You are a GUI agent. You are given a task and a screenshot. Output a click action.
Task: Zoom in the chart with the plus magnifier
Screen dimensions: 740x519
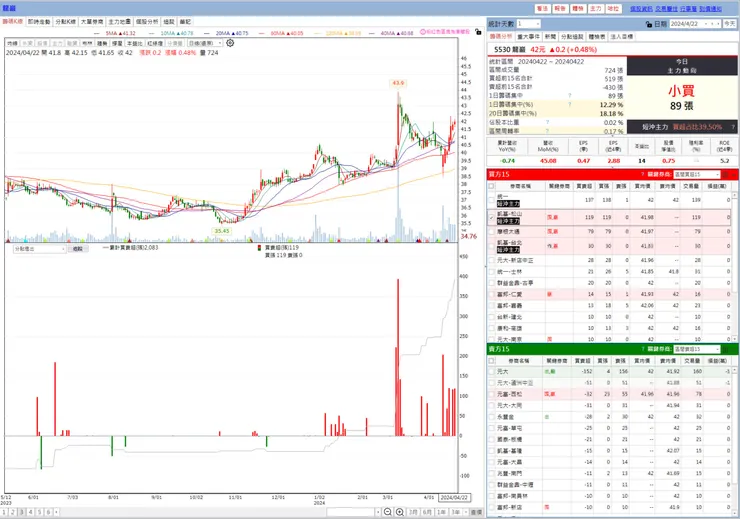pyautogui.click(x=399, y=512)
